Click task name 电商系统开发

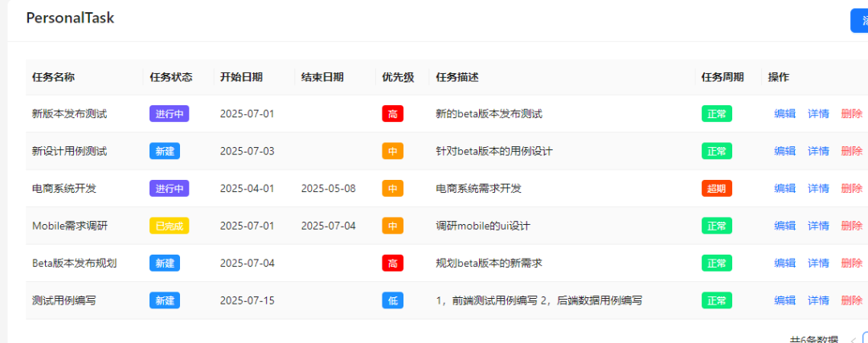coord(64,189)
